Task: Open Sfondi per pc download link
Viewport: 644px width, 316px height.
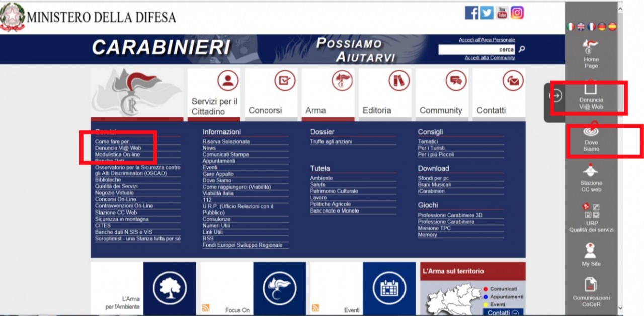Action: [433, 178]
